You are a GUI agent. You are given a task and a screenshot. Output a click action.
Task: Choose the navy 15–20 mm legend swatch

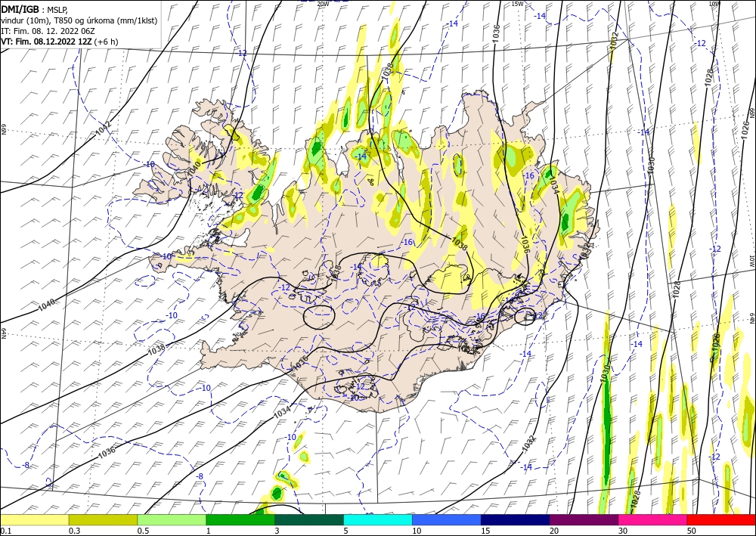tap(516, 519)
